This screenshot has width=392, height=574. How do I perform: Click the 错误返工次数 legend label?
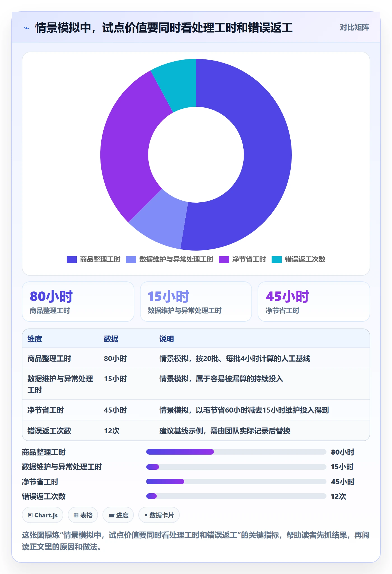(x=305, y=259)
